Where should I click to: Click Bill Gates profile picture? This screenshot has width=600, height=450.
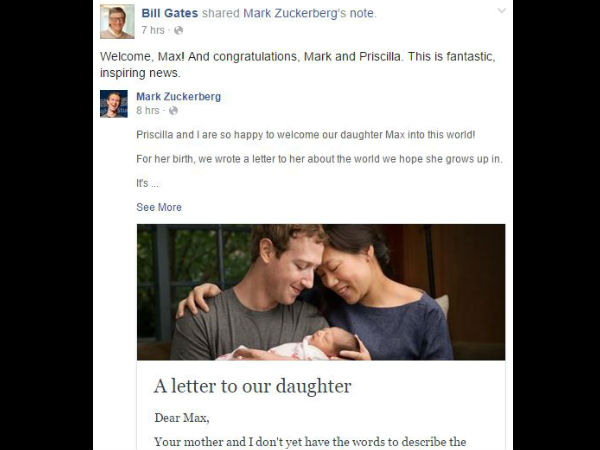(x=117, y=21)
